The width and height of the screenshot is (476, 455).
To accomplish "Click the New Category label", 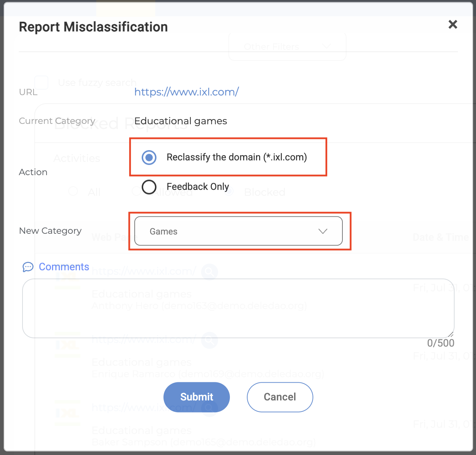I will [50, 231].
